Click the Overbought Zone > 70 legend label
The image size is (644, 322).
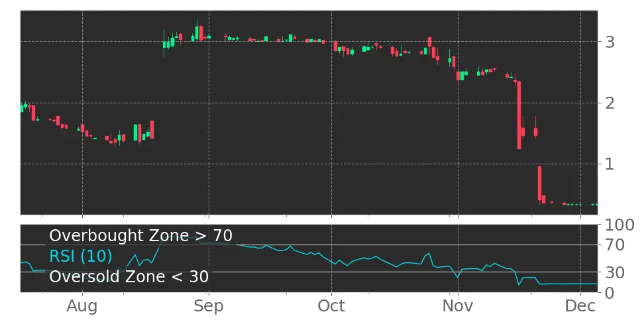click(x=140, y=236)
